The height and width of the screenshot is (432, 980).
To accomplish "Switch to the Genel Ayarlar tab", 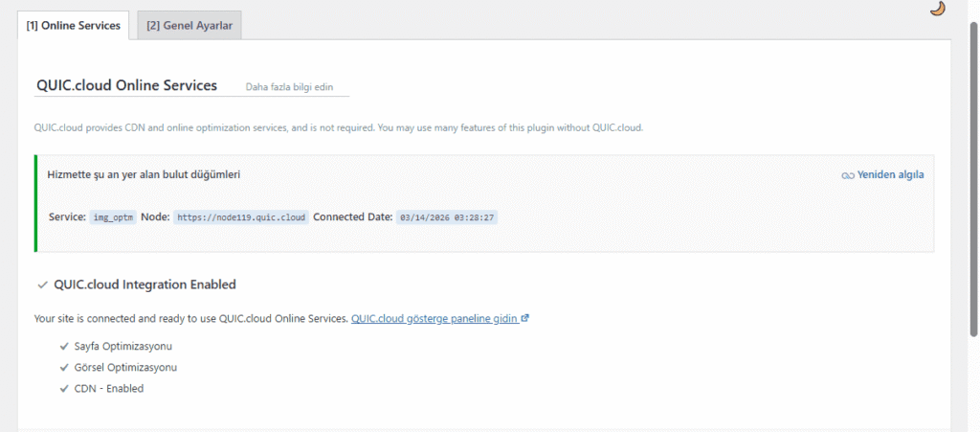I will tap(189, 26).
